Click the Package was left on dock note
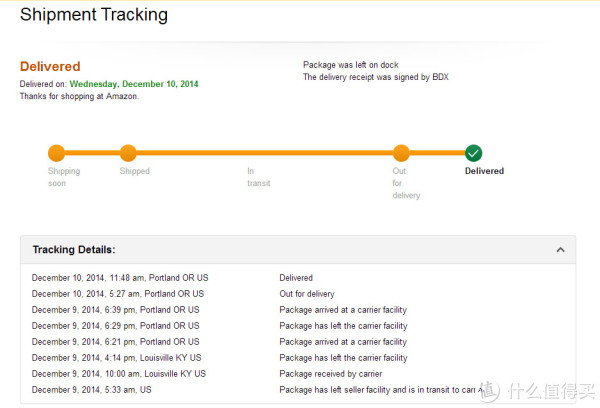The image size is (600, 408). point(351,65)
